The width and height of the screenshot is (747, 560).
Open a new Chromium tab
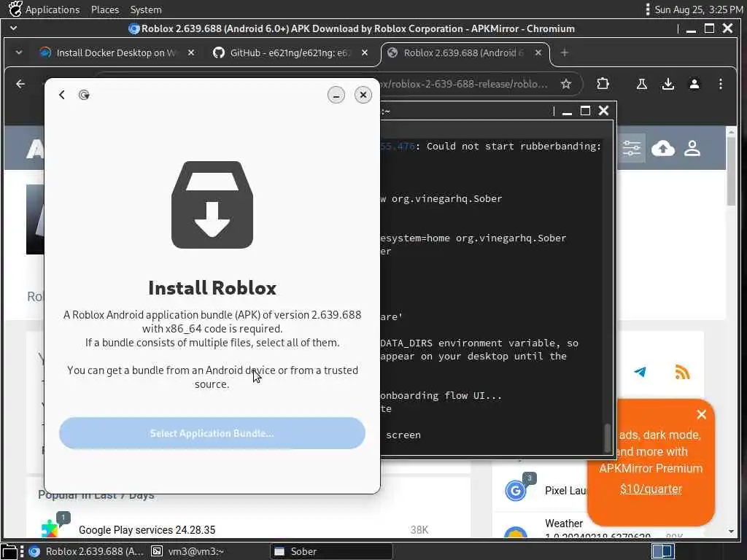coord(565,52)
